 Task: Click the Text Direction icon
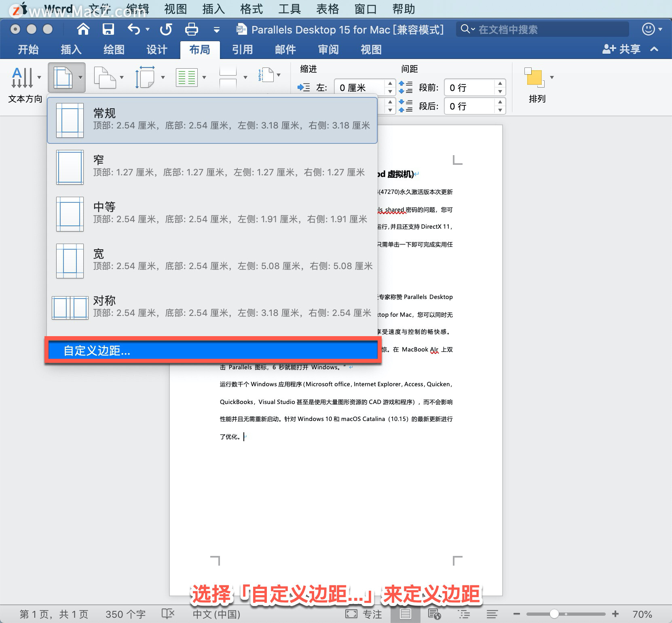[x=22, y=77]
